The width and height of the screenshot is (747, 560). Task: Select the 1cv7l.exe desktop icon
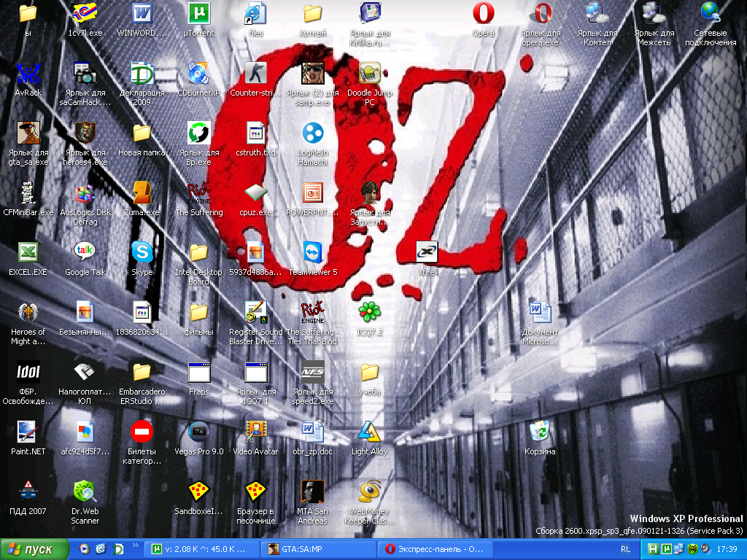(x=85, y=20)
